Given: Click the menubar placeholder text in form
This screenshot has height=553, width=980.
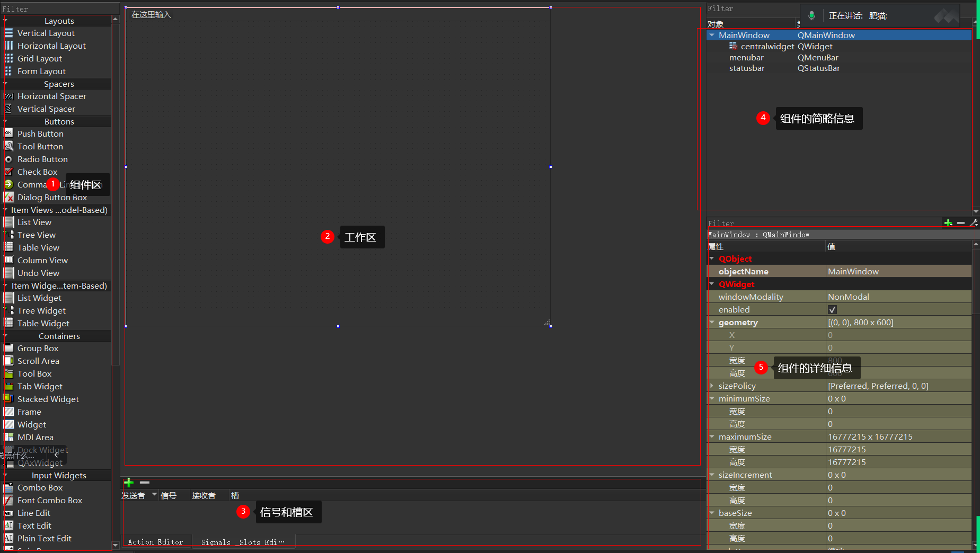Looking at the screenshot, I should tap(152, 14).
